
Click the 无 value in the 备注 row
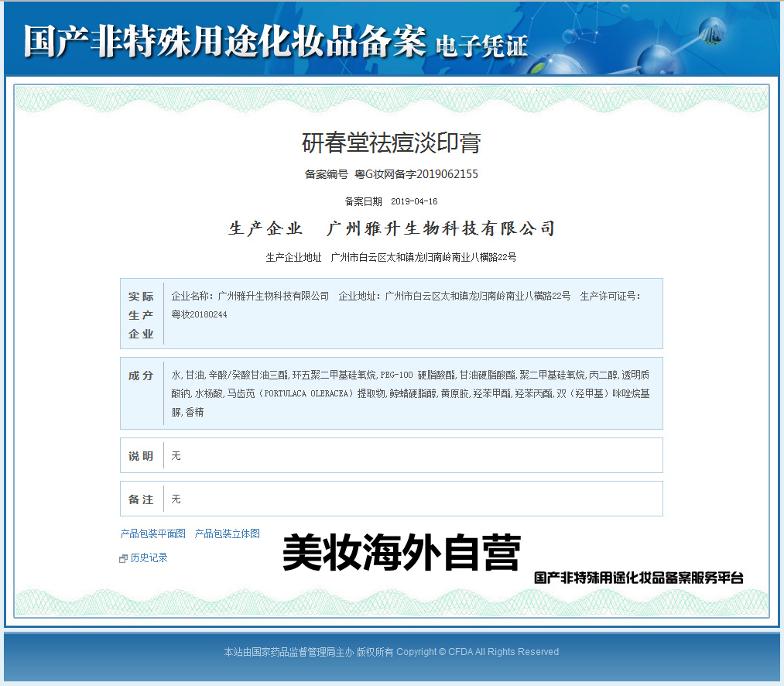click(176, 499)
